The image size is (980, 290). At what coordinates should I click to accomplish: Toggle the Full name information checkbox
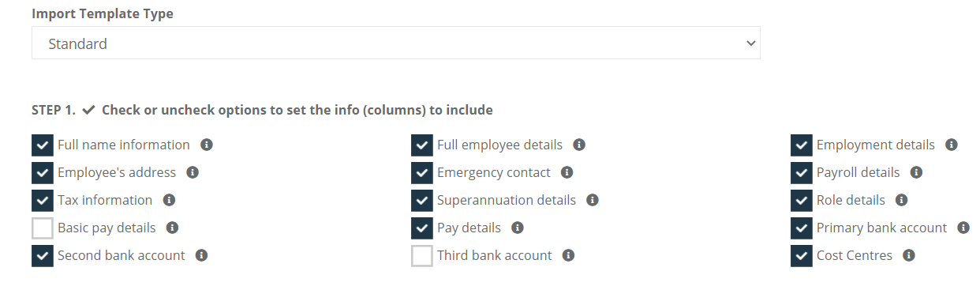tap(43, 145)
